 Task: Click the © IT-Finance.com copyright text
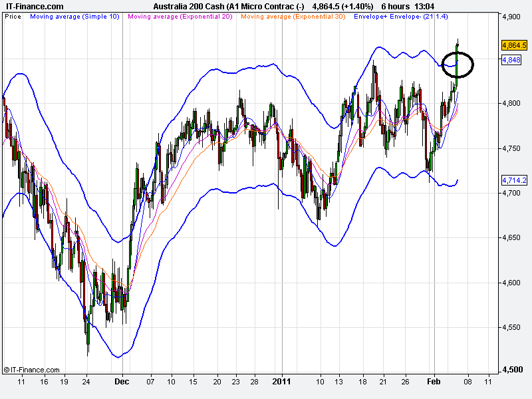pyautogui.click(x=31, y=370)
